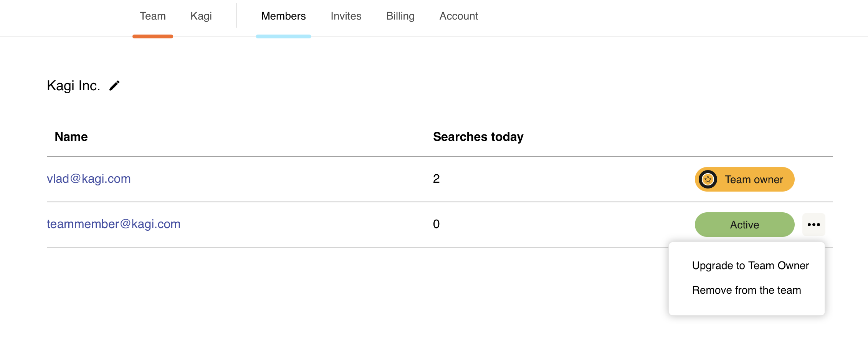The width and height of the screenshot is (868, 344).
Task: Open the Members tab
Action: pos(283,16)
